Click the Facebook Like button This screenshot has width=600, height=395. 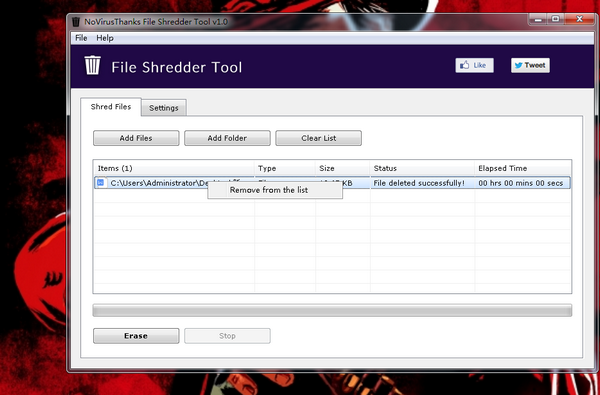[x=474, y=65]
